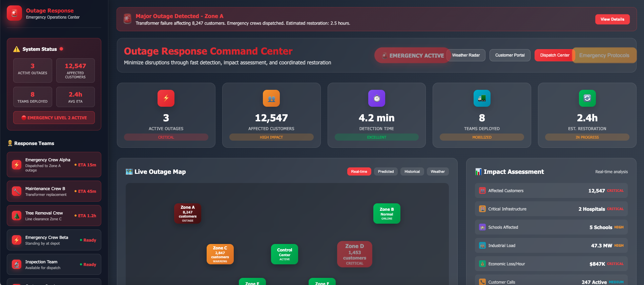Click the Inspection Team microscope icon
The width and height of the screenshot is (644, 285).
(x=17, y=264)
